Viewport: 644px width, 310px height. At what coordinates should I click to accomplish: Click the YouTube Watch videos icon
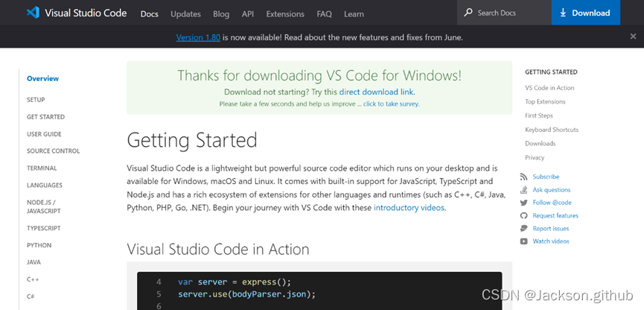coord(524,241)
